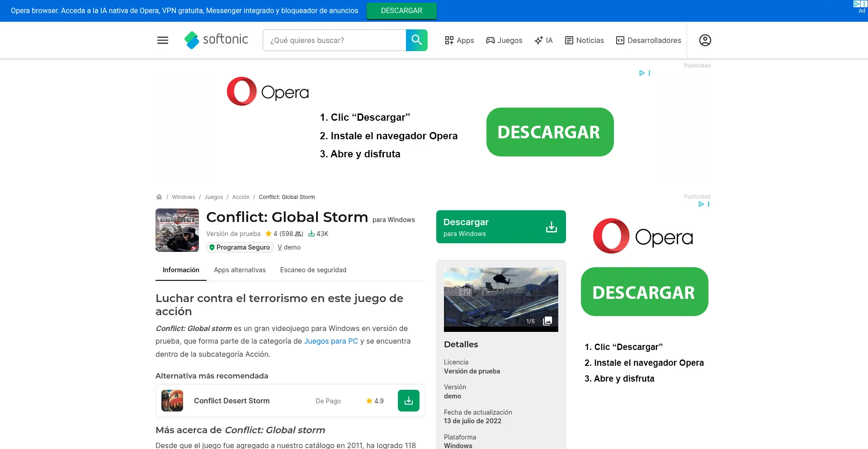
Task: Switch to Apps alternativas tab
Action: point(240,270)
